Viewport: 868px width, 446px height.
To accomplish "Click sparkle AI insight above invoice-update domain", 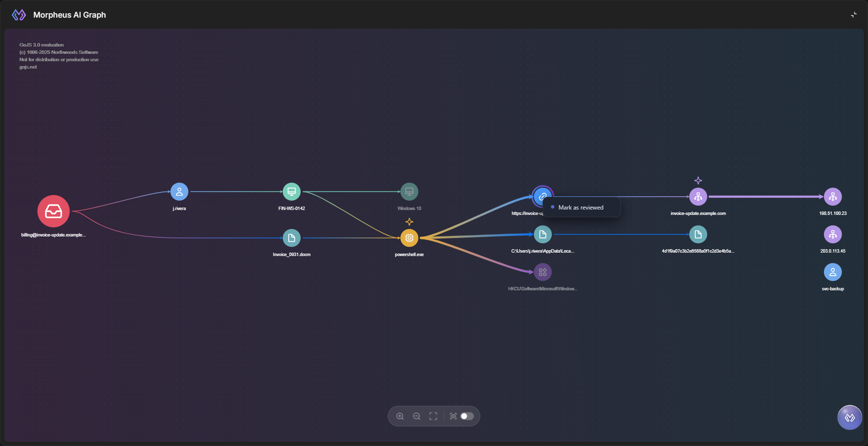I will pyautogui.click(x=698, y=180).
